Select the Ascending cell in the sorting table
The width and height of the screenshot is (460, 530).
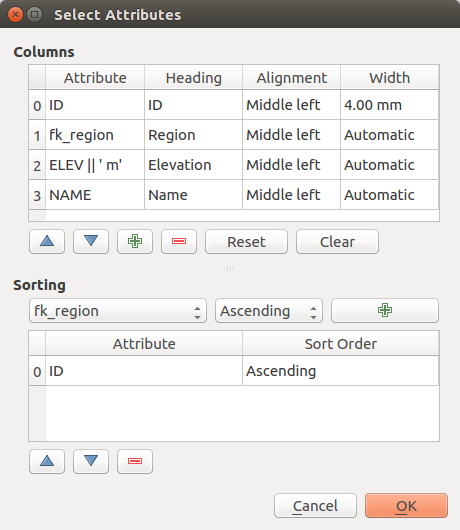coord(341,371)
